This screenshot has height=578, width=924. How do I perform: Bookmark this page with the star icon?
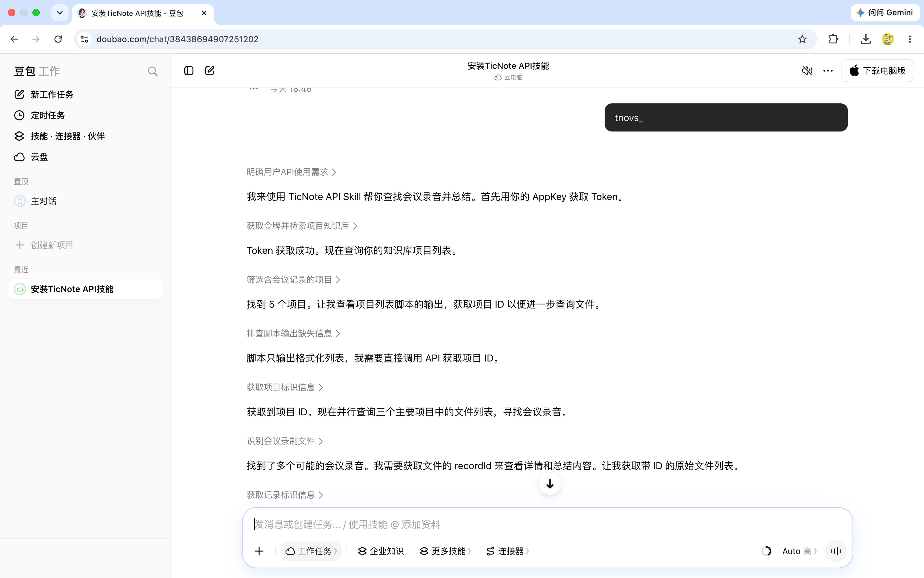click(x=802, y=39)
